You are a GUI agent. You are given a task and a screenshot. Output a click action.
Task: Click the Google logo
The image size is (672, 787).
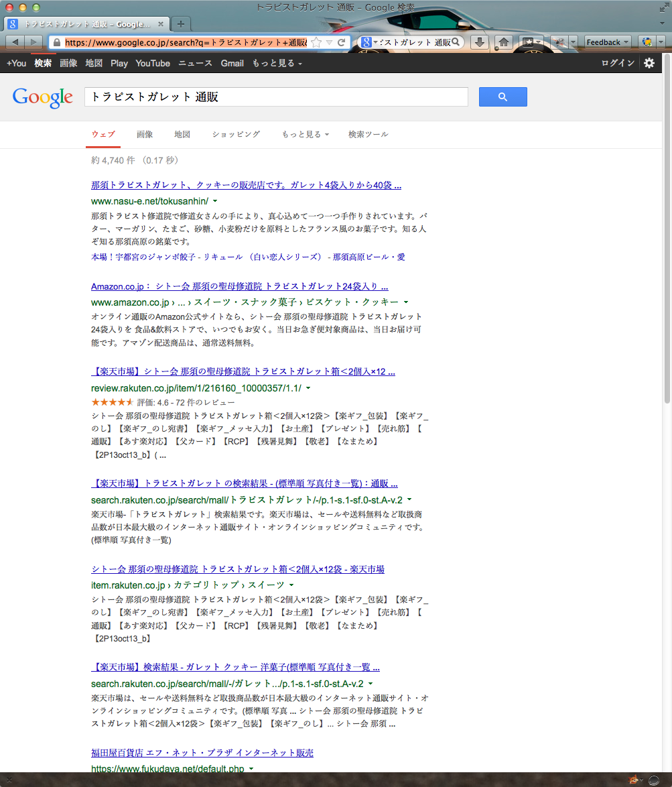click(x=43, y=97)
